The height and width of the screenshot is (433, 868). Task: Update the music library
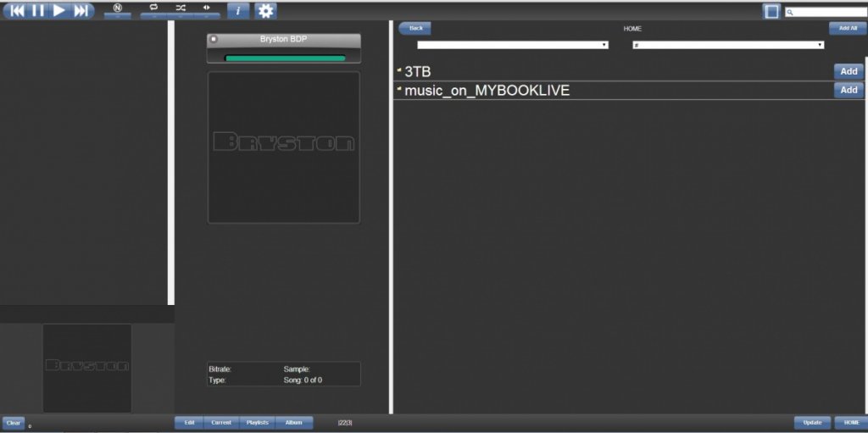pos(812,423)
